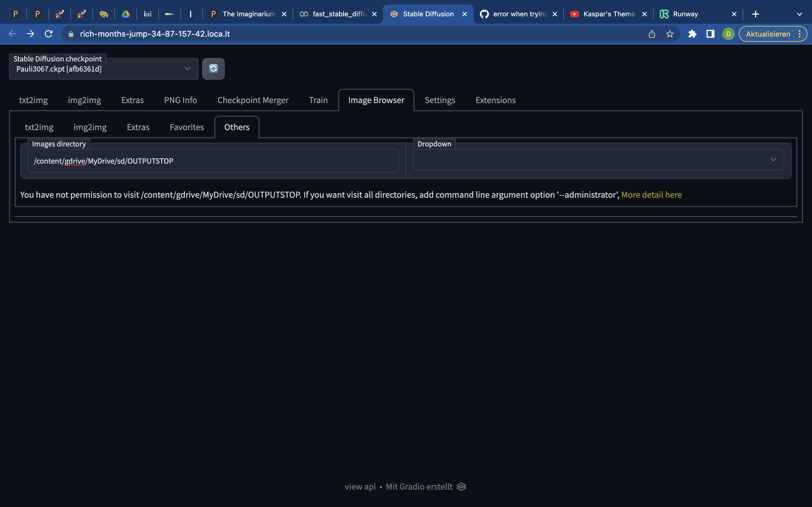812x507 pixels.
Task: Click the More detail here link
Action: tap(651, 194)
